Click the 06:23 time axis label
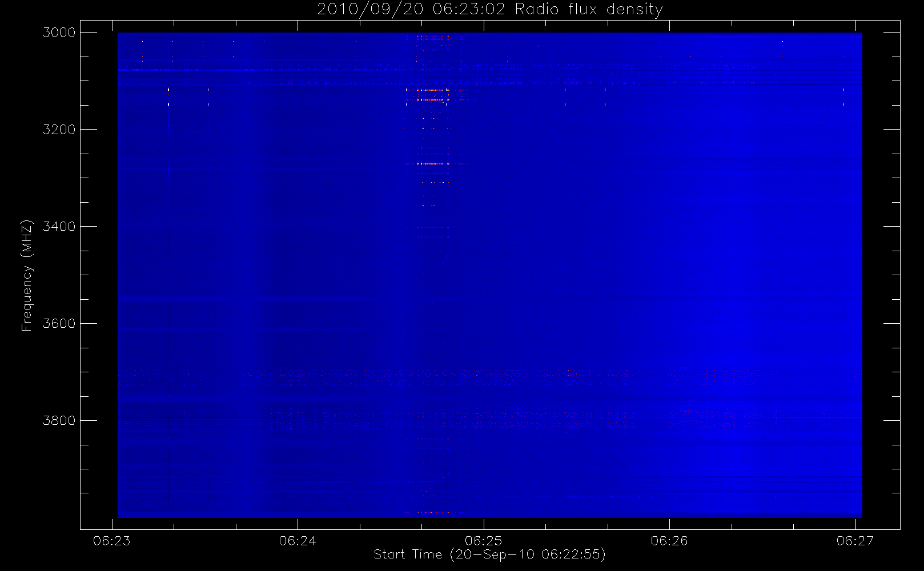Screen dimensions: 924x571 (x=112, y=541)
